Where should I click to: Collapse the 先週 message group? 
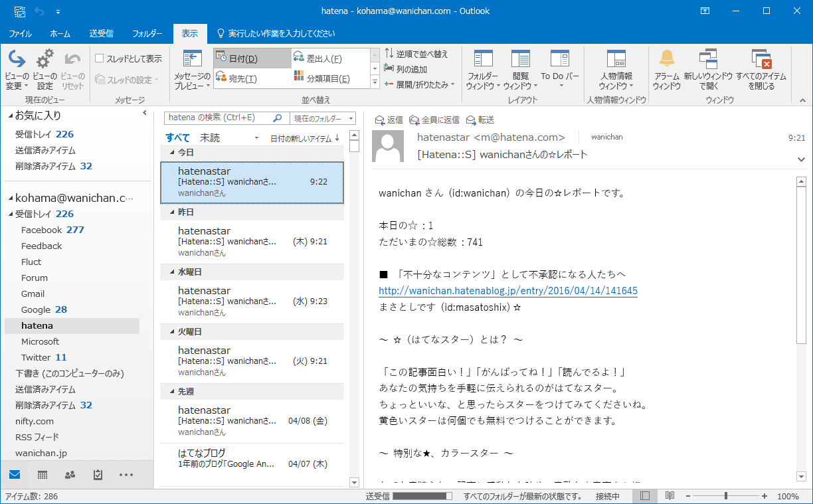(173, 392)
